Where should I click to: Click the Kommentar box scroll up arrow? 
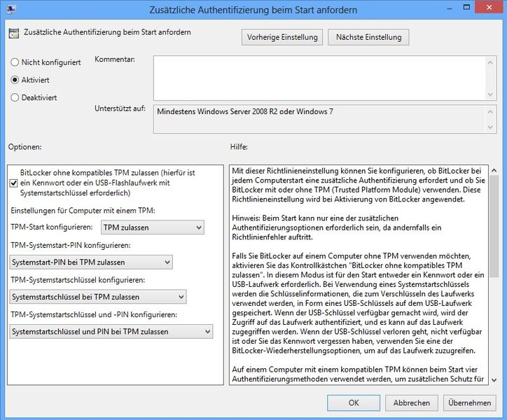coord(490,62)
